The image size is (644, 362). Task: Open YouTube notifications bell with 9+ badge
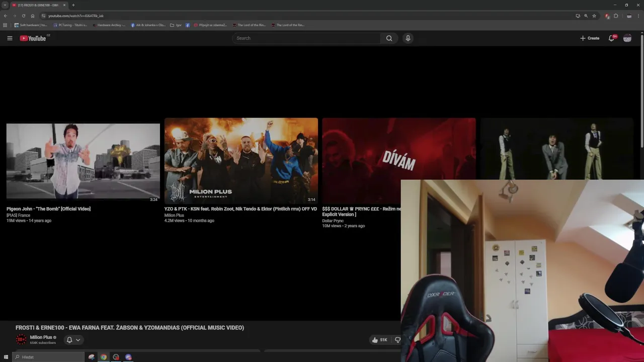(612, 38)
